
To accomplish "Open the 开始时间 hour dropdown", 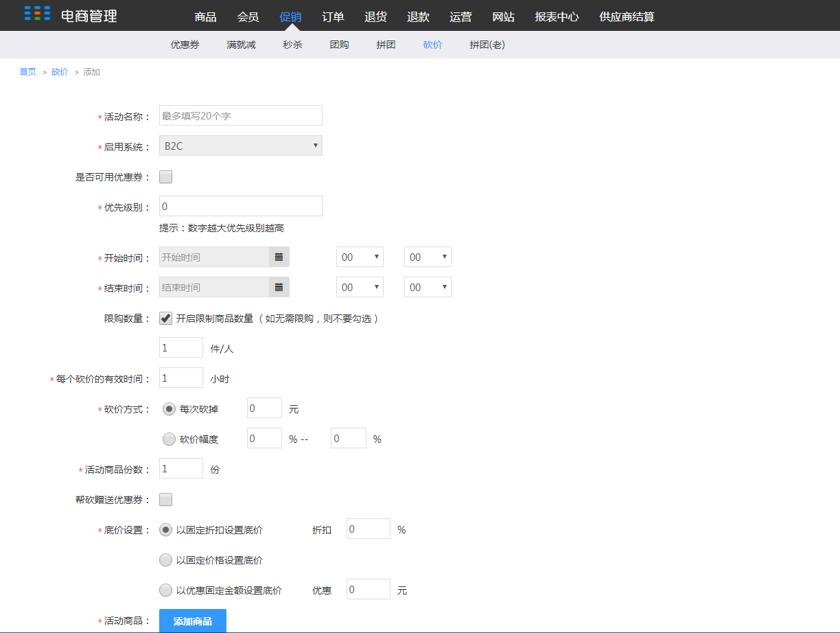I will [x=360, y=257].
